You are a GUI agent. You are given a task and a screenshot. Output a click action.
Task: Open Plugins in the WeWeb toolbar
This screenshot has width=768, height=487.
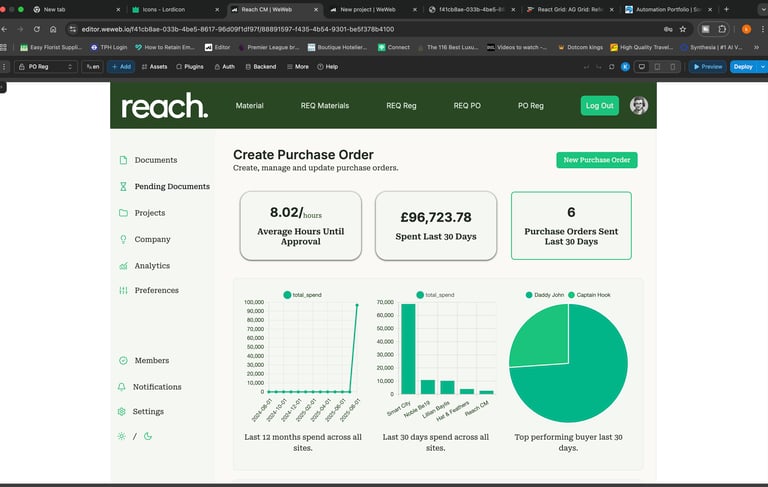tap(190, 67)
